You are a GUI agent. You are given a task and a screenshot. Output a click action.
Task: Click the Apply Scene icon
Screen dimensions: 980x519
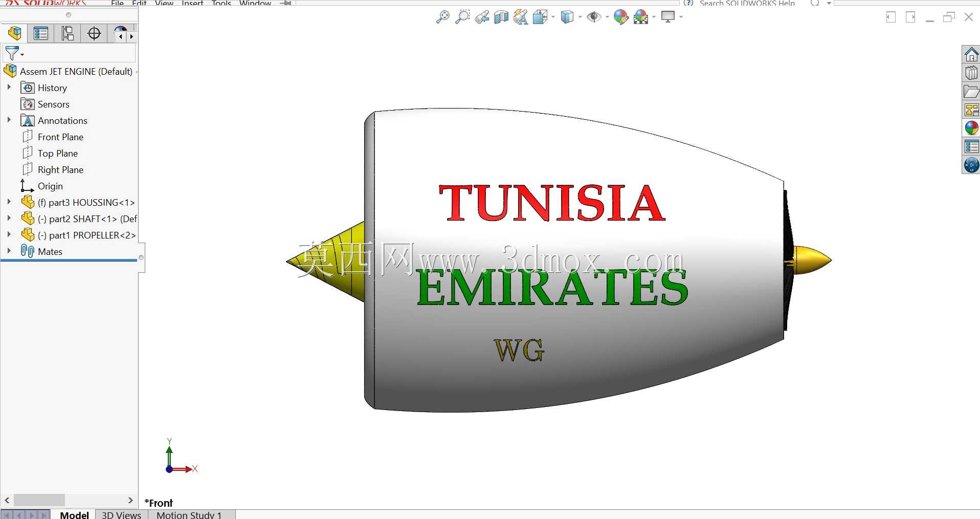point(641,17)
